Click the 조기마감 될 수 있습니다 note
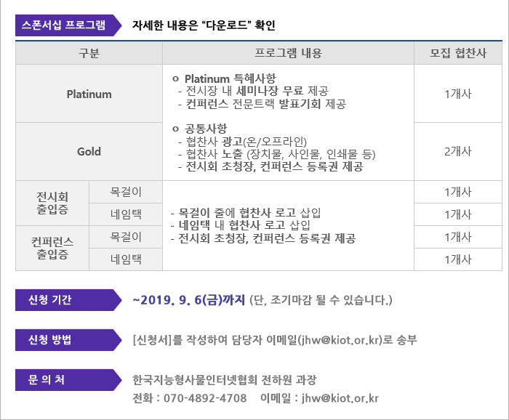 (321, 300)
